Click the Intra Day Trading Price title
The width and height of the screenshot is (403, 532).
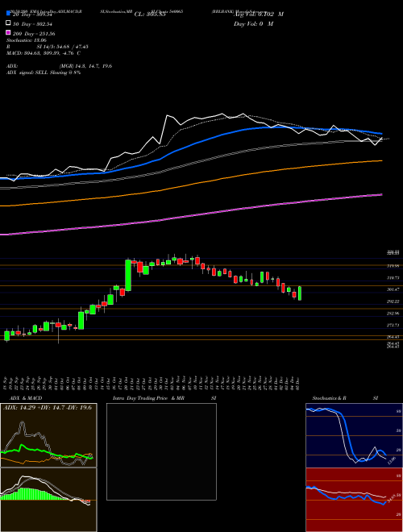pyautogui.click(x=148, y=398)
